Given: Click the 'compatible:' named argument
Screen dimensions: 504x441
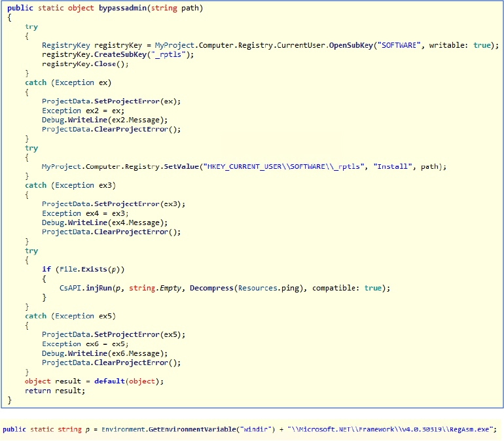Looking at the screenshot, I should [336, 288].
